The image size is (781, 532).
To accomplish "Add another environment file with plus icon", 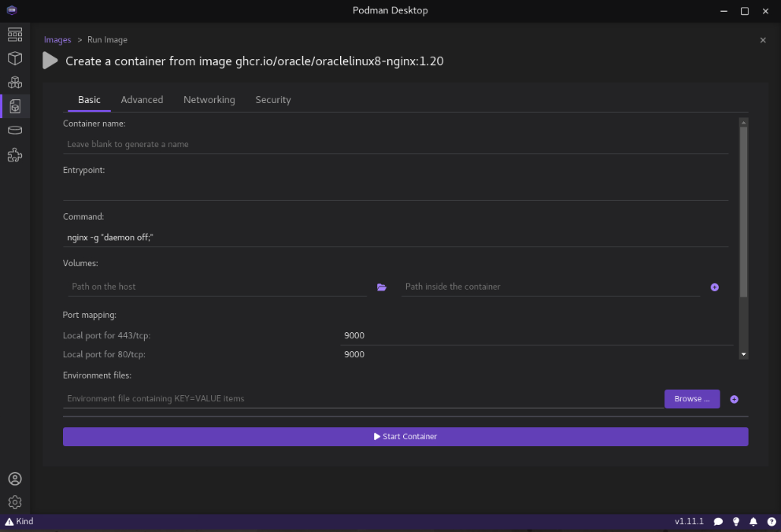I will coord(734,399).
